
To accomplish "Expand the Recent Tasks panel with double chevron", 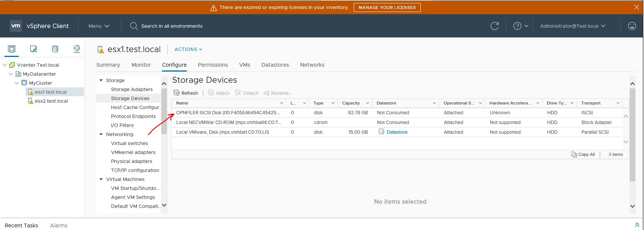I will 637,225.
